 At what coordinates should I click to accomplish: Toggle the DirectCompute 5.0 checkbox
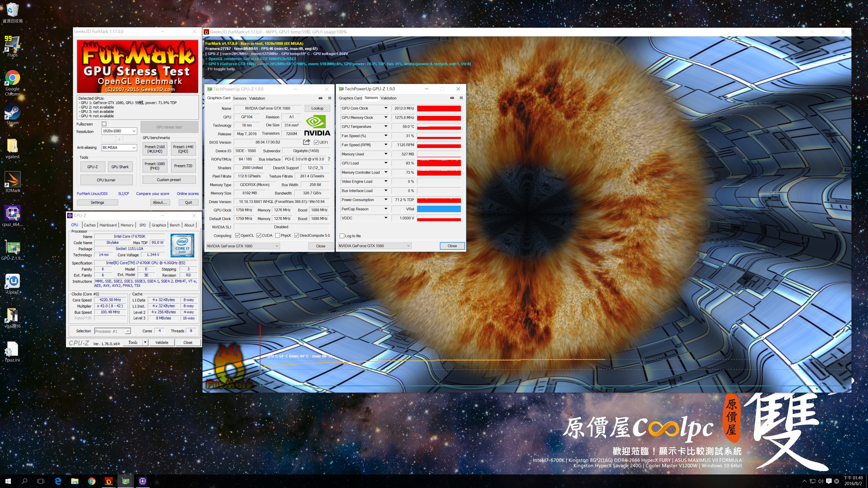click(297, 235)
